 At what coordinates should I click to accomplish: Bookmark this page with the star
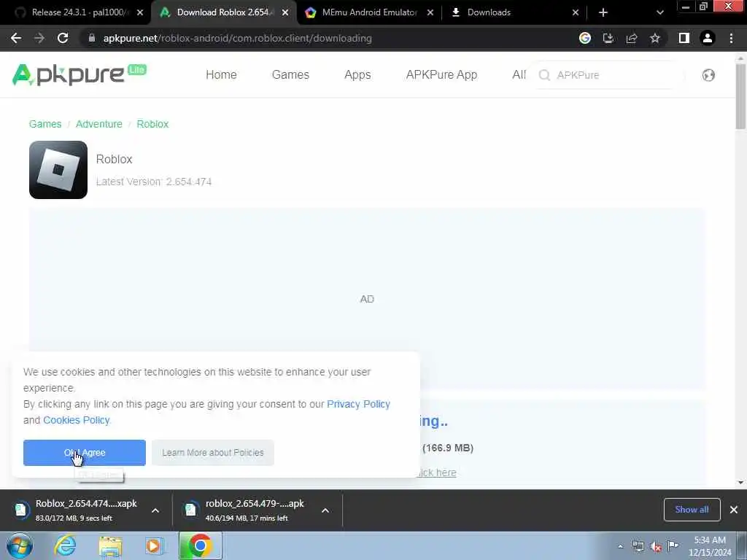pyautogui.click(x=655, y=38)
